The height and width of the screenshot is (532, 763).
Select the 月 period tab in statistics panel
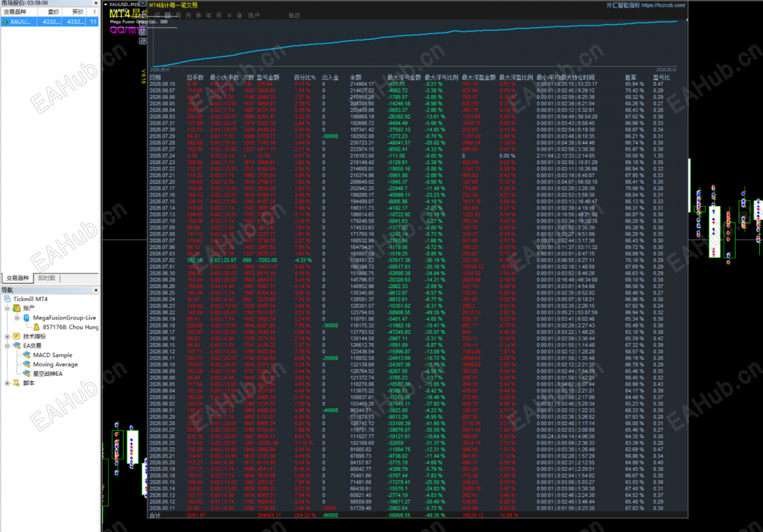(x=188, y=15)
